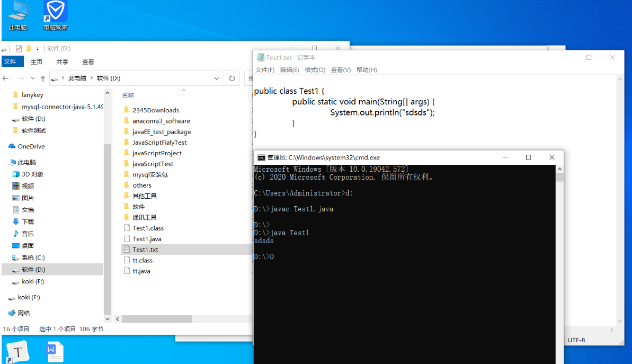Click the chevron between 此电脑 and 软件 (D:)
This screenshot has height=364, width=632.
[x=92, y=78]
